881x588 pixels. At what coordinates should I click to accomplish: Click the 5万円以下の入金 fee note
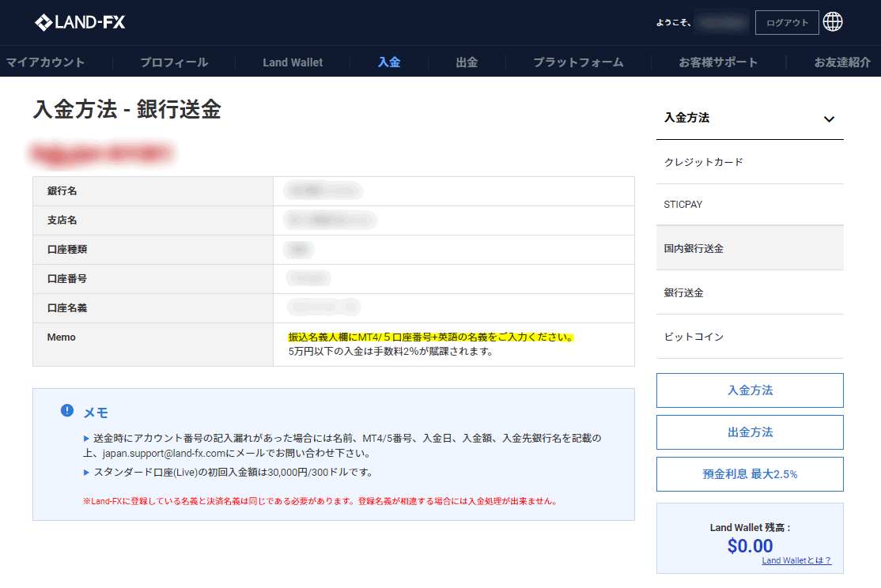point(391,352)
